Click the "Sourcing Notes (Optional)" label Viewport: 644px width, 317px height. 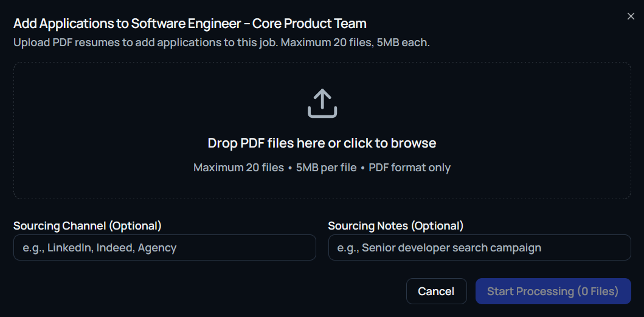[x=395, y=226]
